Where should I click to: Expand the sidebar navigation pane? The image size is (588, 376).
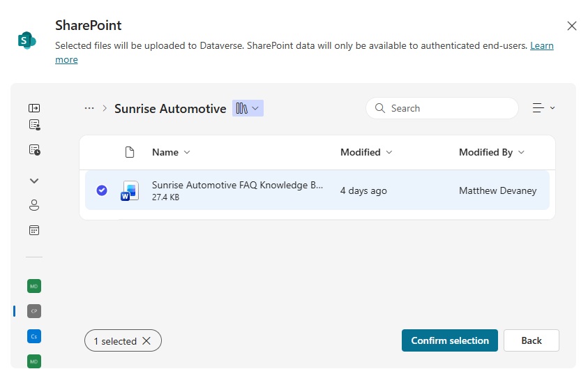click(34, 108)
